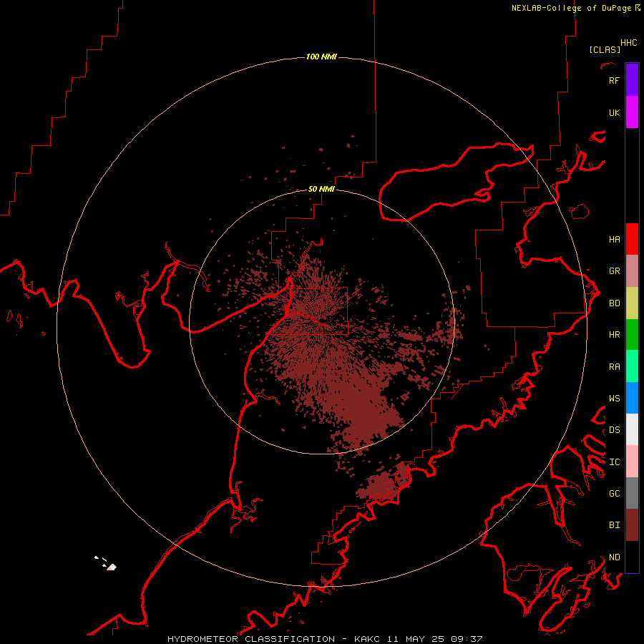Click the IC legend label
Viewport: 644px width, 644px height.
[614, 462]
